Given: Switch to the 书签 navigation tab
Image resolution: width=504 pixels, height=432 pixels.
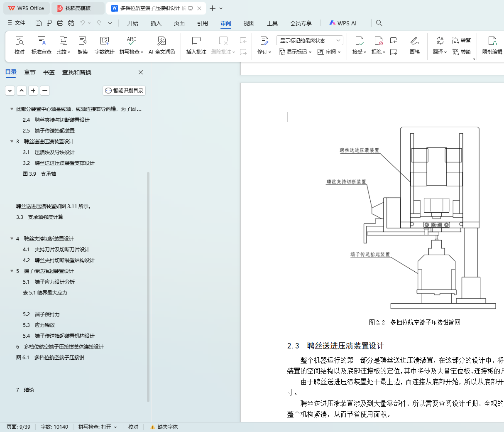Looking at the screenshot, I should 49,72.
